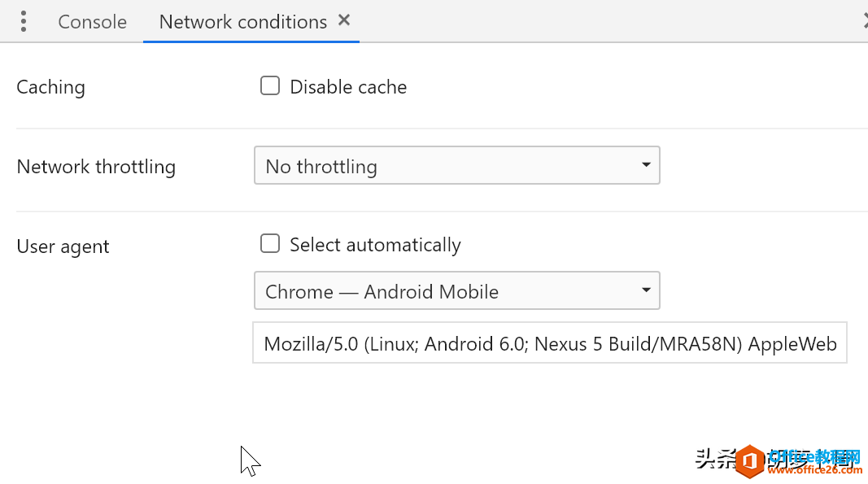
Task: Click the Caching section label
Action: pos(50,87)
